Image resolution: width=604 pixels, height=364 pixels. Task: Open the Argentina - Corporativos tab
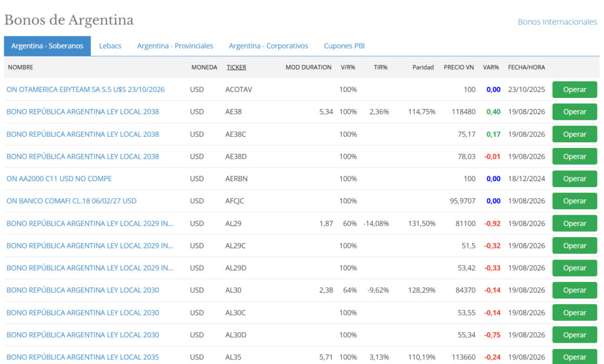(268, 46)
